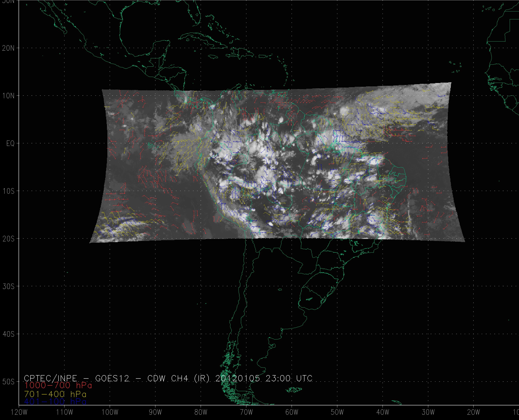Click the blue 401-100 hPa legend label

(55, 402)
